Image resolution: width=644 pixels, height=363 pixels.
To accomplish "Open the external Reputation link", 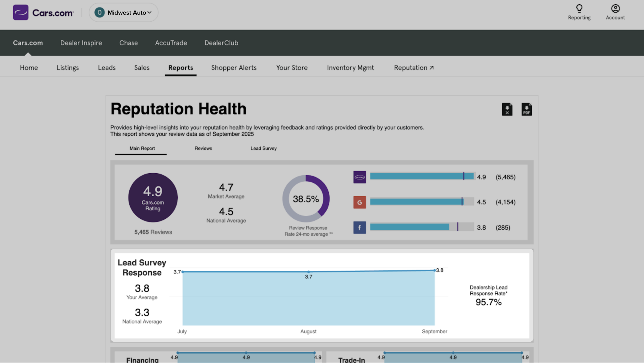I will point(414,68).
